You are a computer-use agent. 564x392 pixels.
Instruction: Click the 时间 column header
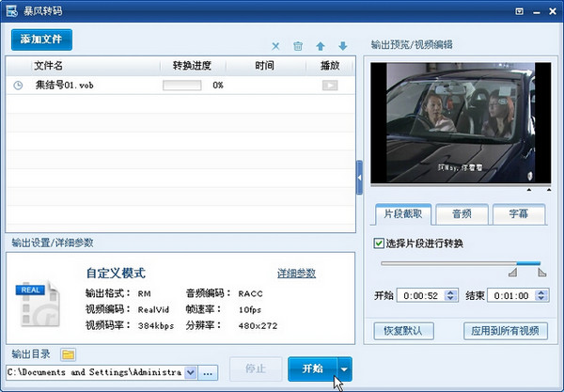pos(265,66)
